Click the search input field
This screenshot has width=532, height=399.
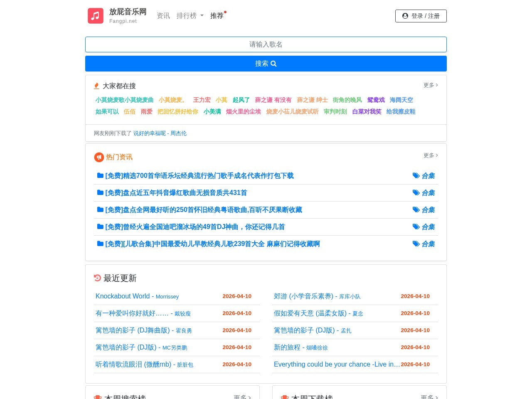click(x=266, y=44)
